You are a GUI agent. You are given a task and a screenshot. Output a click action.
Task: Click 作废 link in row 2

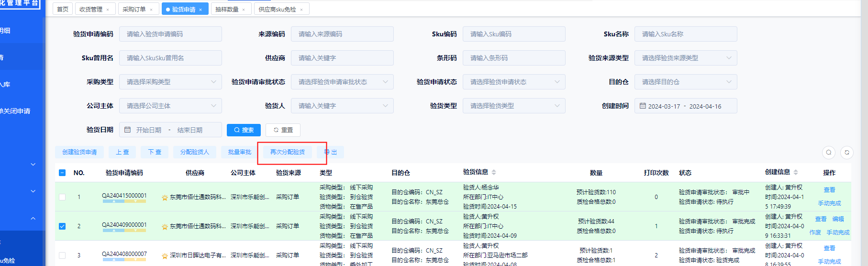815,233
